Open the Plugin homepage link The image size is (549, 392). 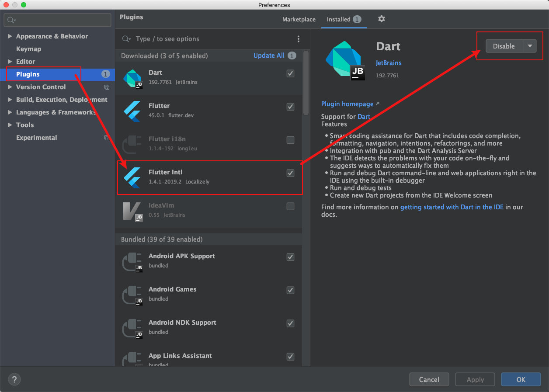[x=347, y=104]
